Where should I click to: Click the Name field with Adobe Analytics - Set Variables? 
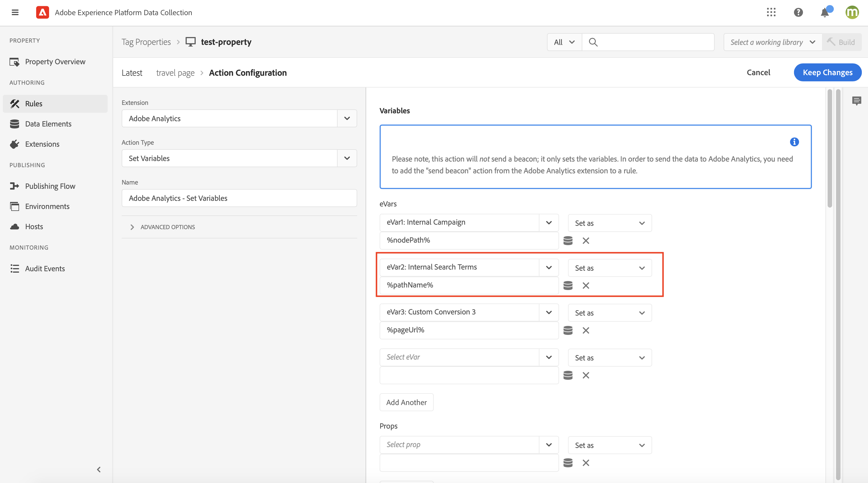pos(239,198)
